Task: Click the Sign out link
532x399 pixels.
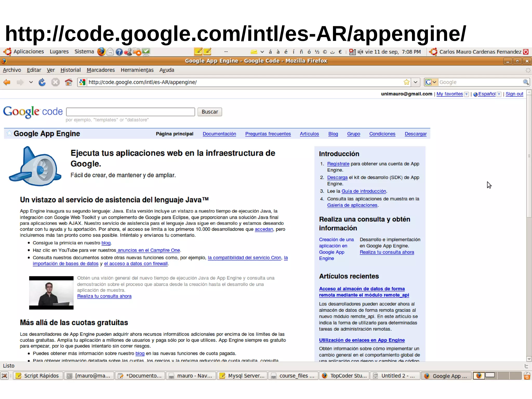Action: (514, 94)
